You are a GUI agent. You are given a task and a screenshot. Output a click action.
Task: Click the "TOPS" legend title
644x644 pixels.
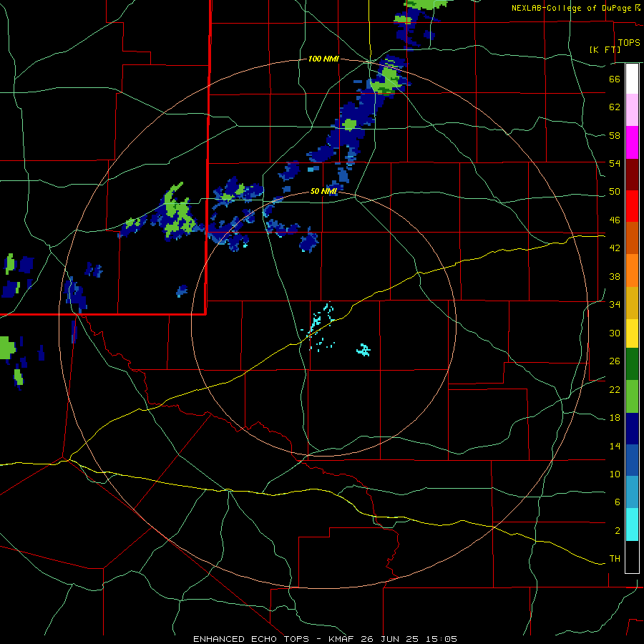tap(629, 42)
